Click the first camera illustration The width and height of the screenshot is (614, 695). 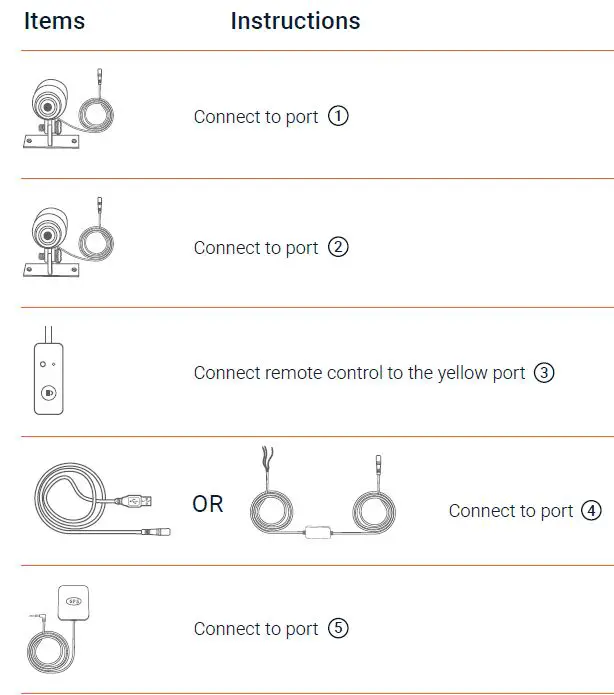65,115
